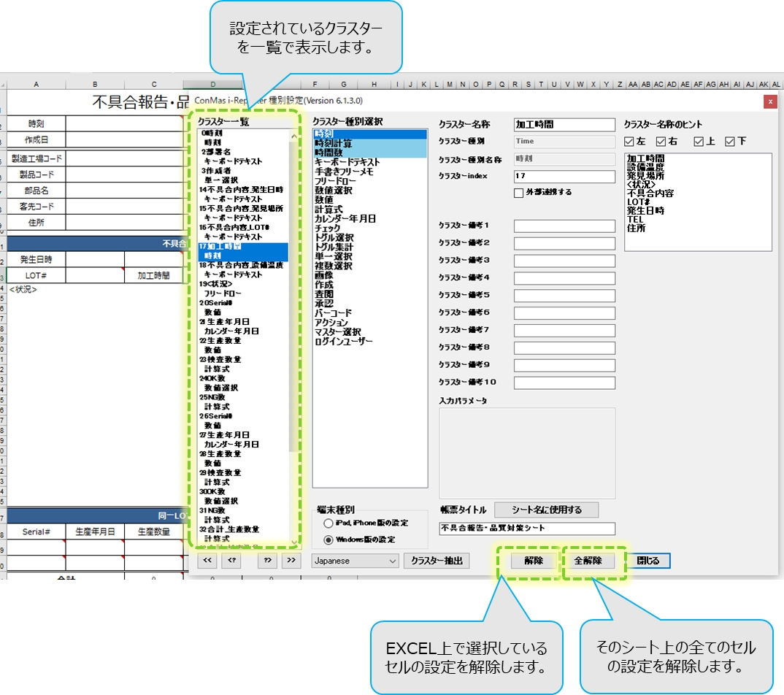Screen dimensions: 784x695
Task: Pick 19<状況> in the cluster list
Action: 216,283
